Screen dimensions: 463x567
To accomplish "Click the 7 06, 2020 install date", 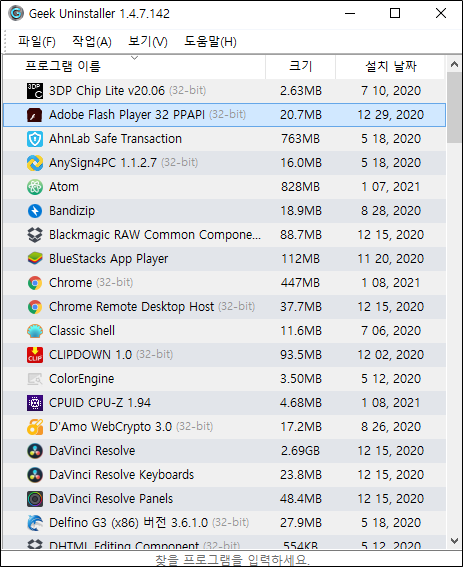I will [x=391, y=331].
